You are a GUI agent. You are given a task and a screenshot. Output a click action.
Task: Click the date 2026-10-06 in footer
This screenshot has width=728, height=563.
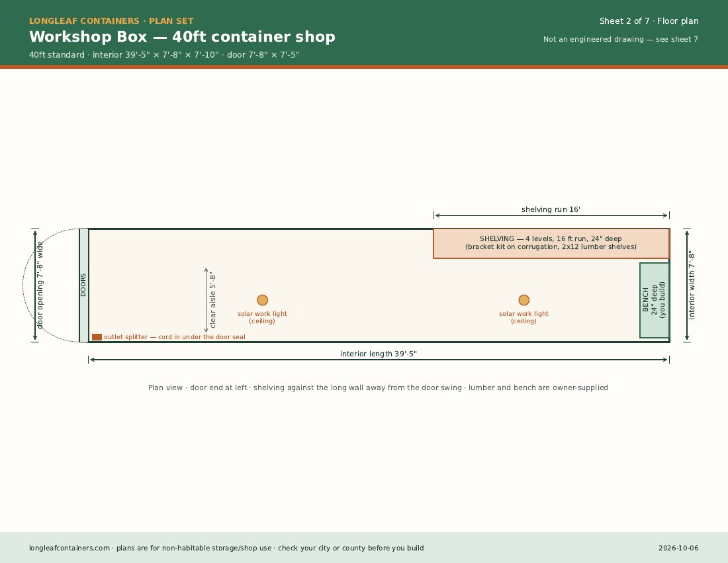(678, 548)
